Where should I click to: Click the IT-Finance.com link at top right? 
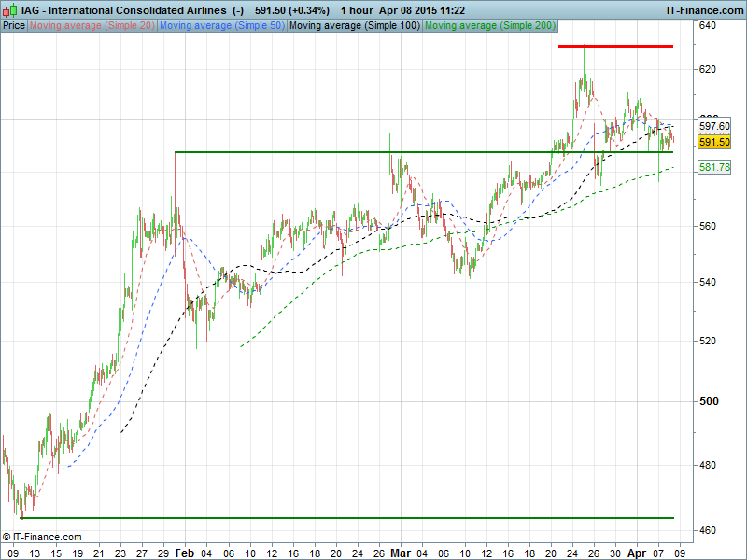[x=703, y=10]
